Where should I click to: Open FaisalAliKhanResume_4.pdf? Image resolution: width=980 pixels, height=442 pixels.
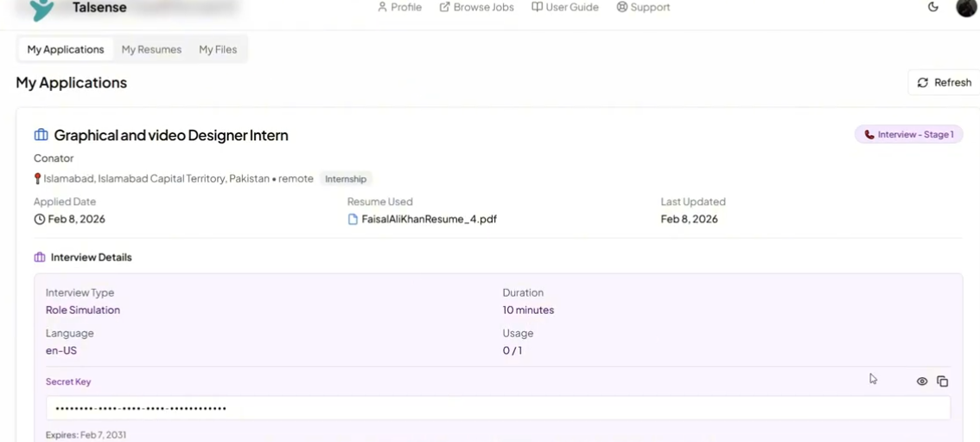pyautogui.click(x=430, y=220)
